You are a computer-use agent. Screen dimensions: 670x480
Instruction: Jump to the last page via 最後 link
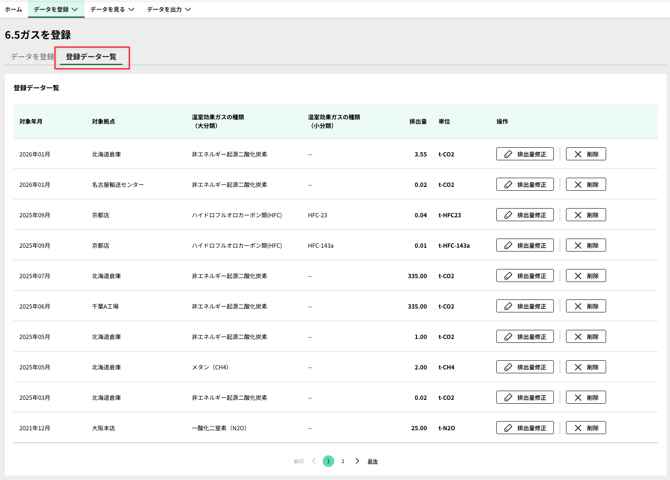coord(373,461)
